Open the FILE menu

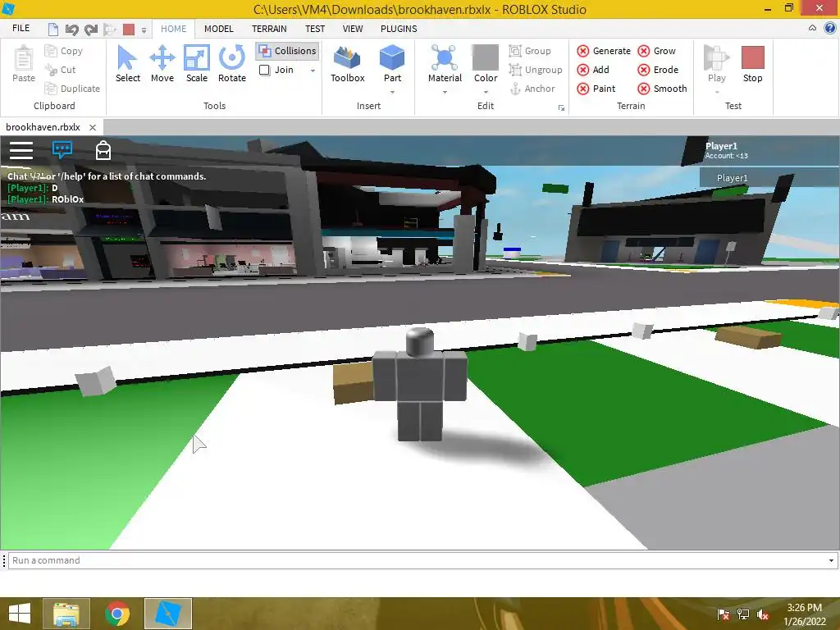(21, 29)
